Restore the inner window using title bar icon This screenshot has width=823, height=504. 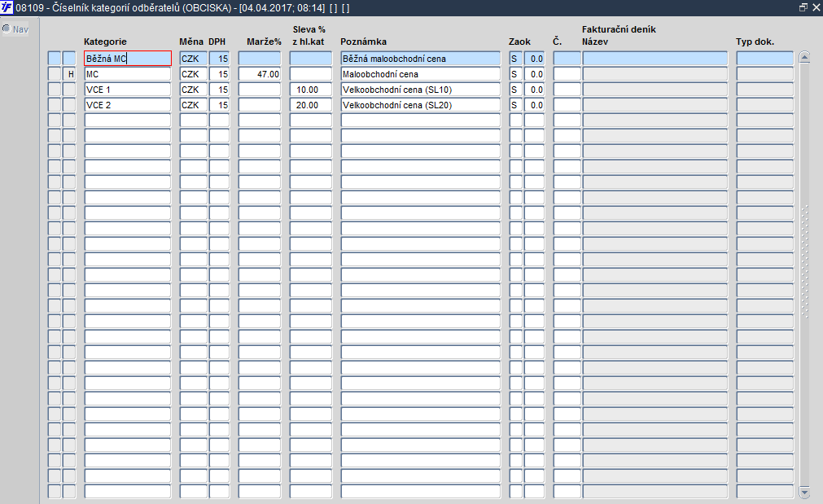(803, 7)
